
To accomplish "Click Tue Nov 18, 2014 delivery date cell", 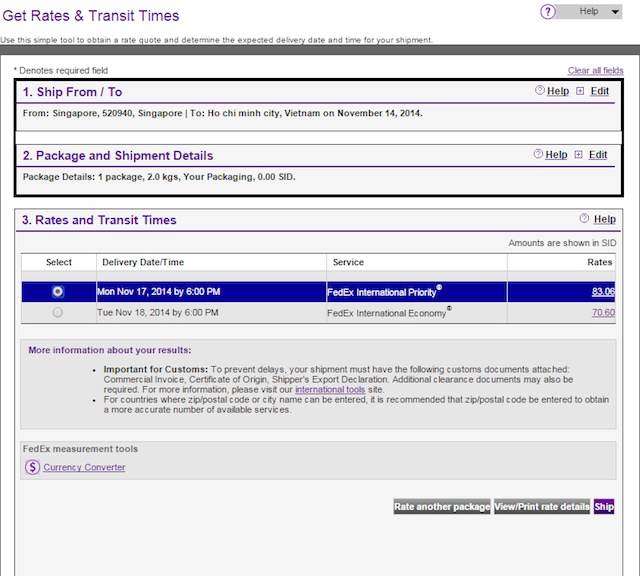I will (x=211, y=312).
